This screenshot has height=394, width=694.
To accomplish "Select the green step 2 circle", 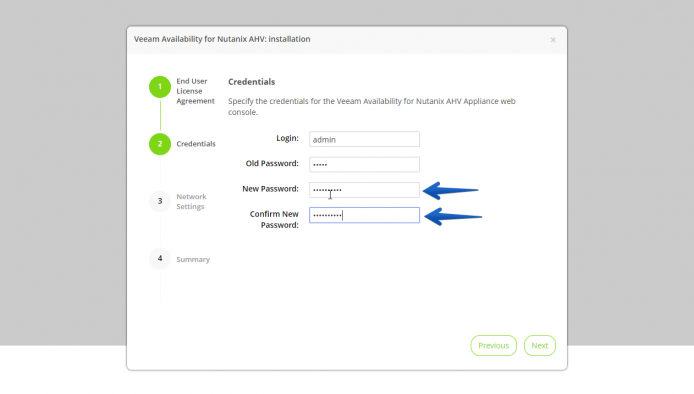I will [x=160, y=144].
